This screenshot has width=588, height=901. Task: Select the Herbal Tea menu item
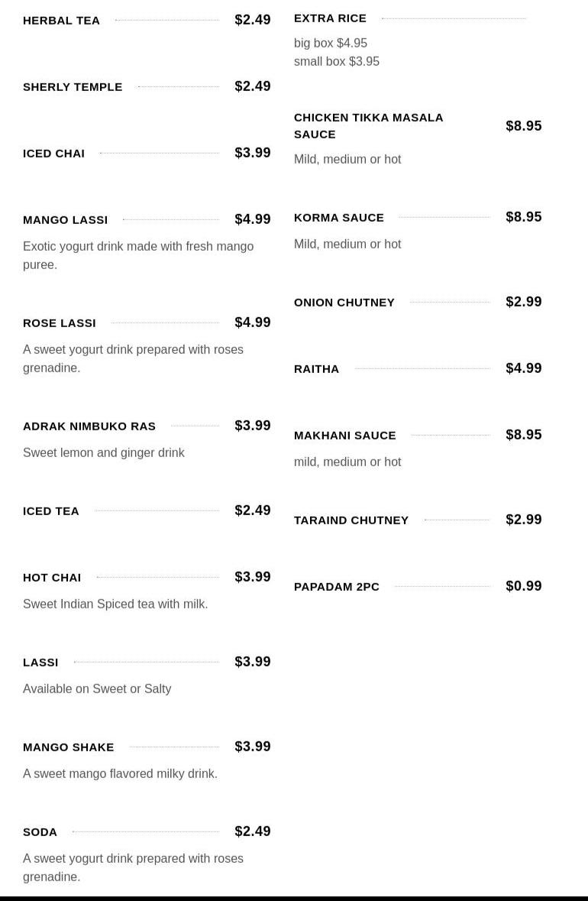click(x=61, y=21)
